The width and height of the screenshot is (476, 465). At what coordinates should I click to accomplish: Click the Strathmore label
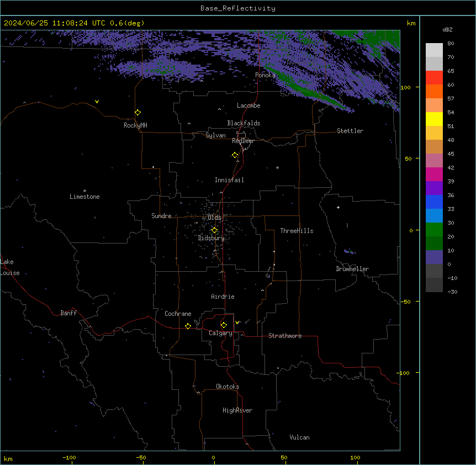click(285, 336)
